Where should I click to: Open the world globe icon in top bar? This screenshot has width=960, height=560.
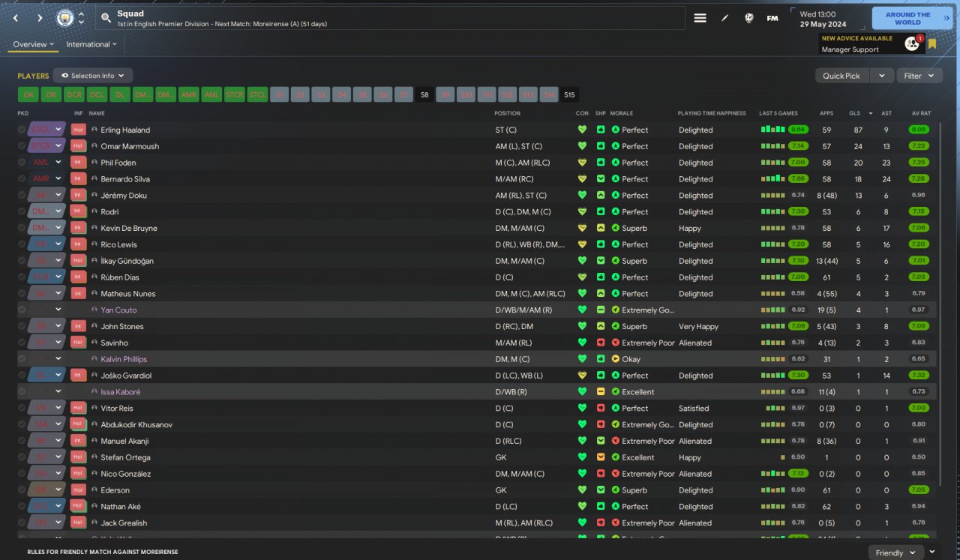point(748,18)
